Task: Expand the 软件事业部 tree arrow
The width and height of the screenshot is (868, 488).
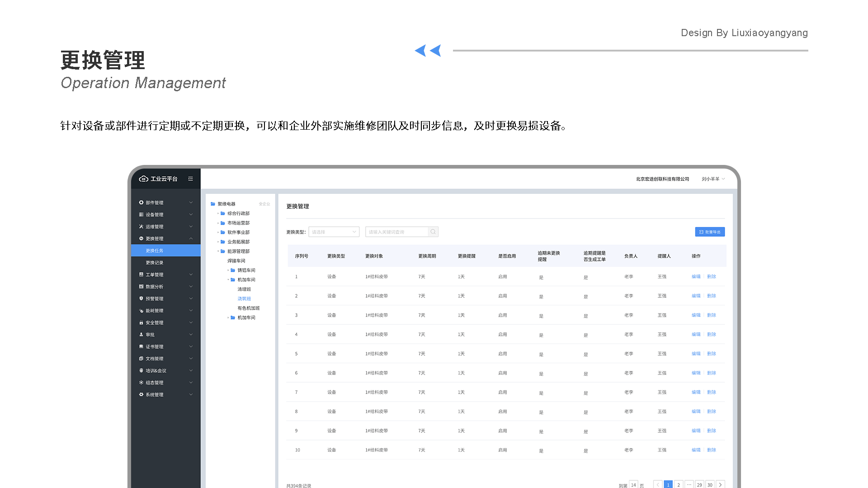Action: [218, 232]
